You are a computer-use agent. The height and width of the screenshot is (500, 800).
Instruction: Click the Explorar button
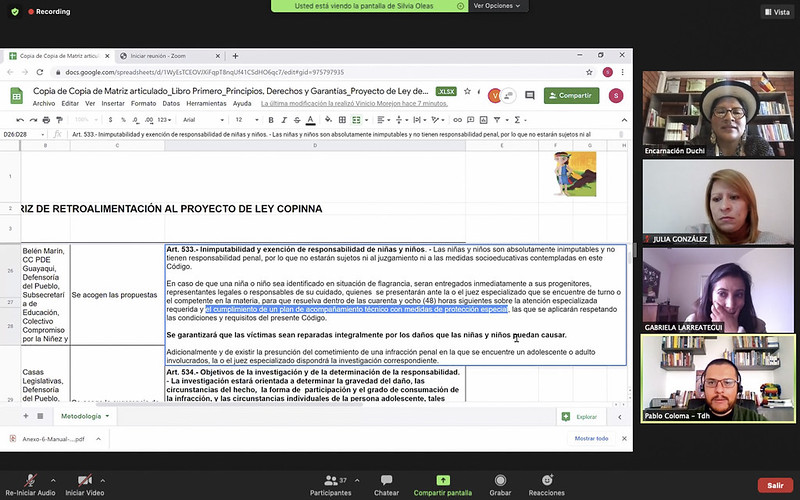point(579,417)
